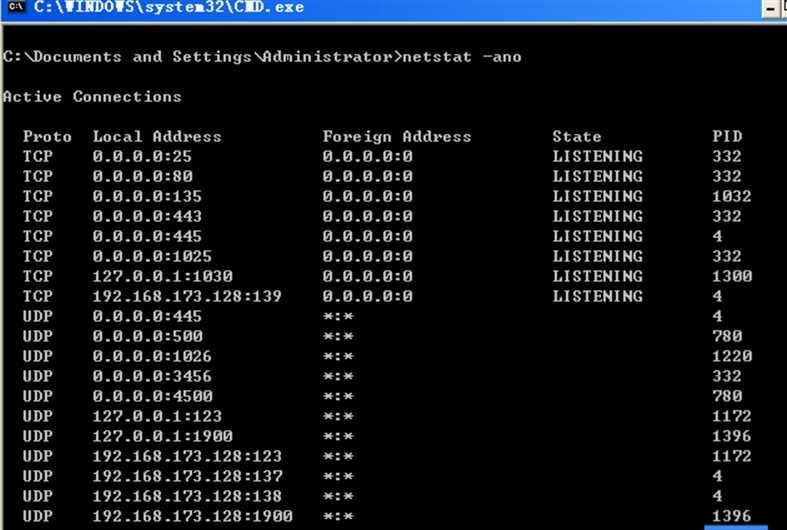Click PID value 1220
The width and height of the screenshot is (787, 530).
click(x=732, y=356)
